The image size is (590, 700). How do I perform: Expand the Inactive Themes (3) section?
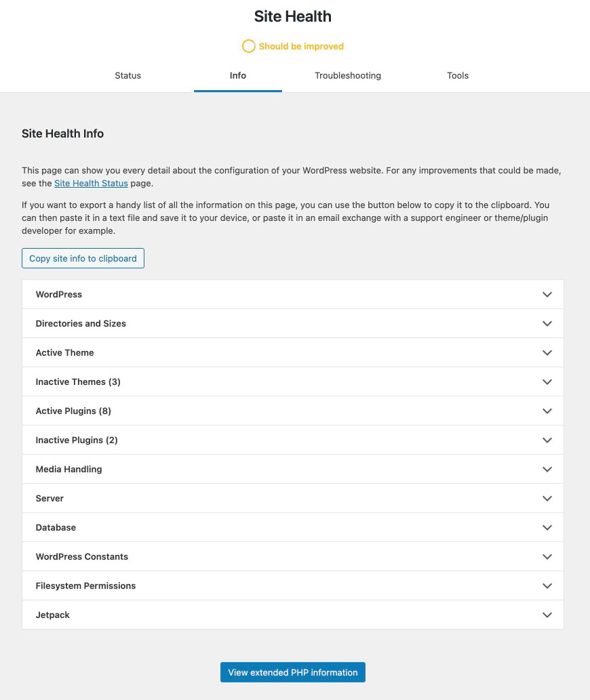[292, 382]
